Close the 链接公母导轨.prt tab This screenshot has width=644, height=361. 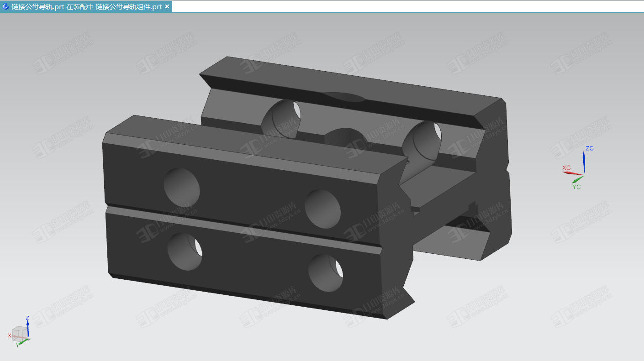point(167,7)
